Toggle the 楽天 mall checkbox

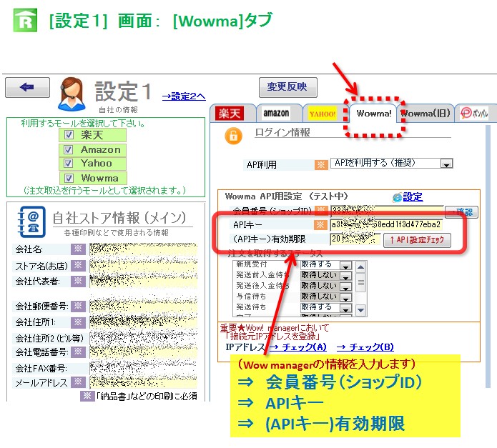pyautogui.click(x=69, y=135)
